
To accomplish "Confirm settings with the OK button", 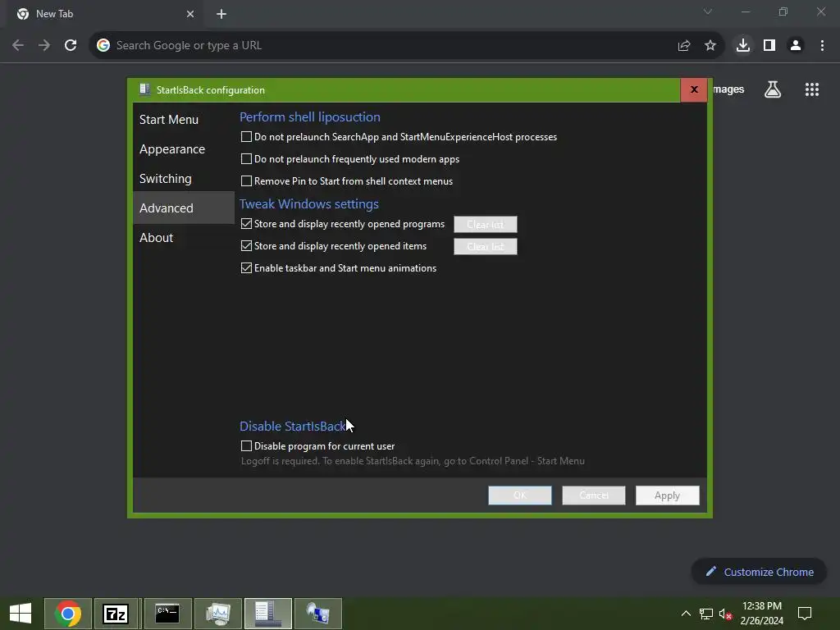I will coord(519,495).
